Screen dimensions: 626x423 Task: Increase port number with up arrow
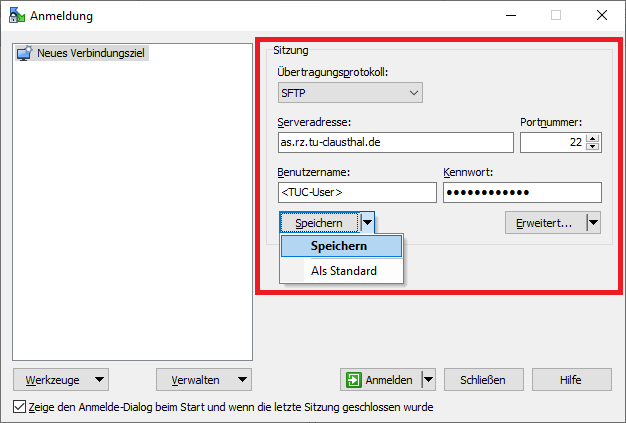tap(593, 138)
